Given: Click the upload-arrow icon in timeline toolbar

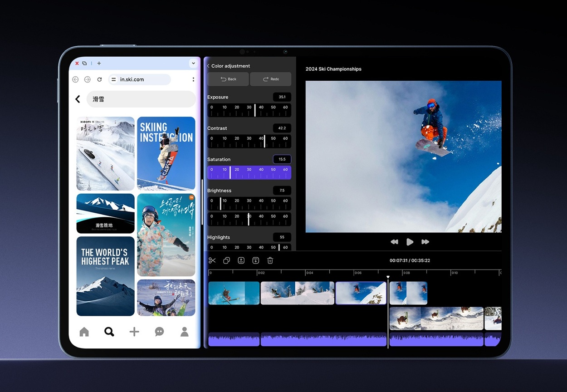Looking at the screenshot, I should [x=241, y=260].
